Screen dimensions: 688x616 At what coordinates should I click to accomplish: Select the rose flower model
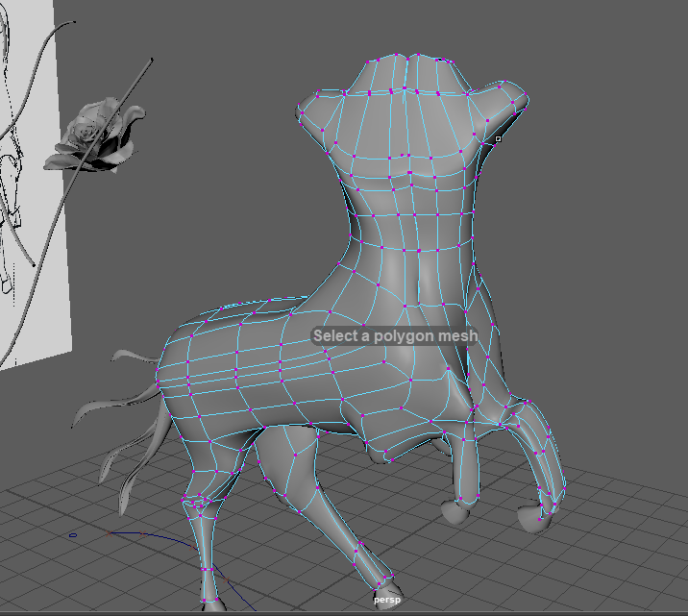(94, 136)
